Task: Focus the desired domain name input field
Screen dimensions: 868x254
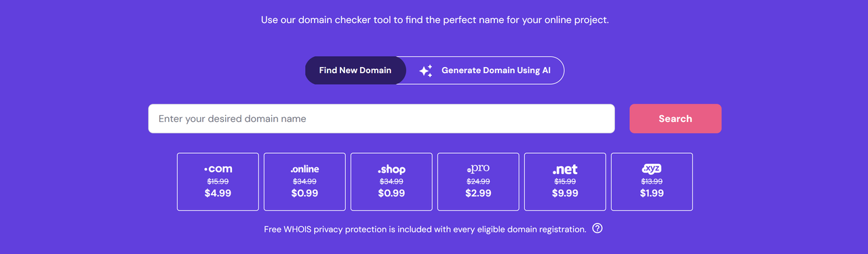Action: [x=381, y=119]
